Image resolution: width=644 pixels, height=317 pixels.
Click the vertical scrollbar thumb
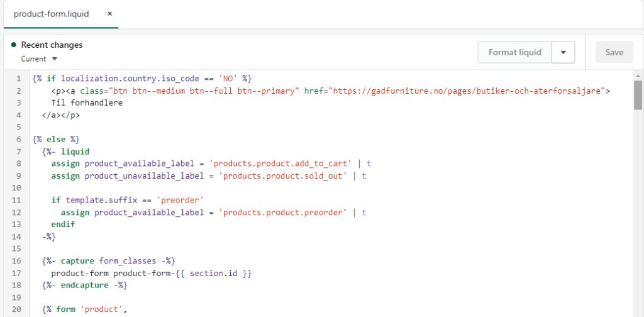[x=638, y=95]
